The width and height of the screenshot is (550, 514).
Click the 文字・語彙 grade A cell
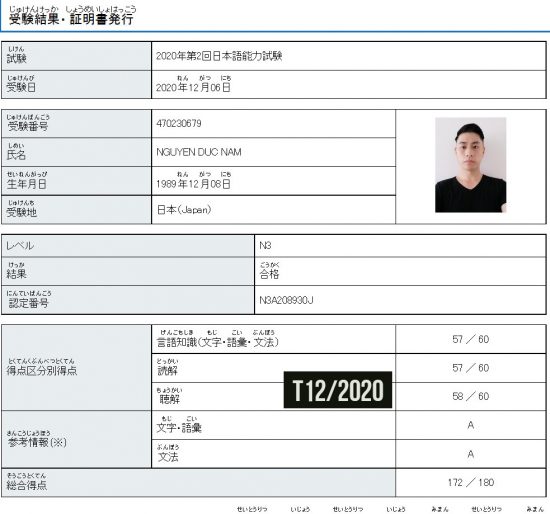(x=471, y=425)
